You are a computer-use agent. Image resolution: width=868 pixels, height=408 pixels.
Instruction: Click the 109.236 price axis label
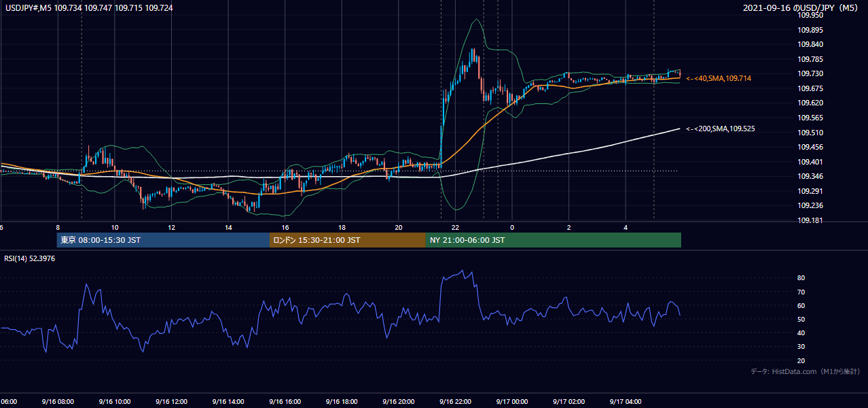pyautogui.click(x=810, y=205)
